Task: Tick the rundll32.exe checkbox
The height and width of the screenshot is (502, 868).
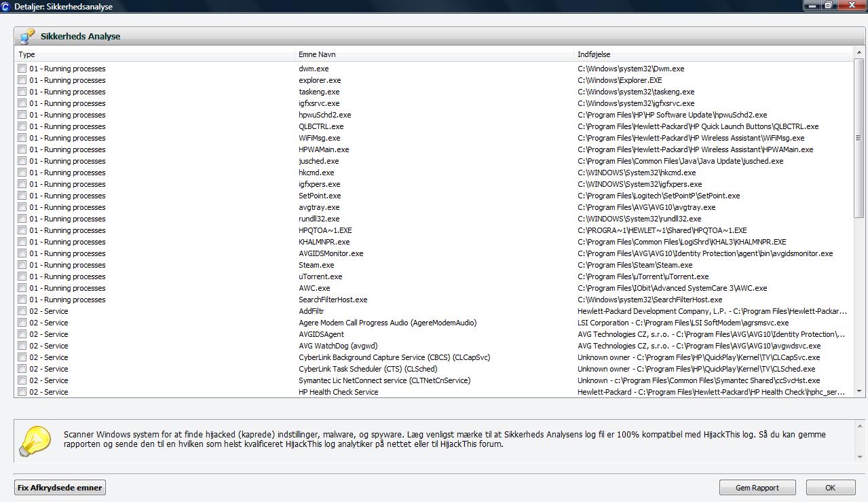Action: [22, 219]
